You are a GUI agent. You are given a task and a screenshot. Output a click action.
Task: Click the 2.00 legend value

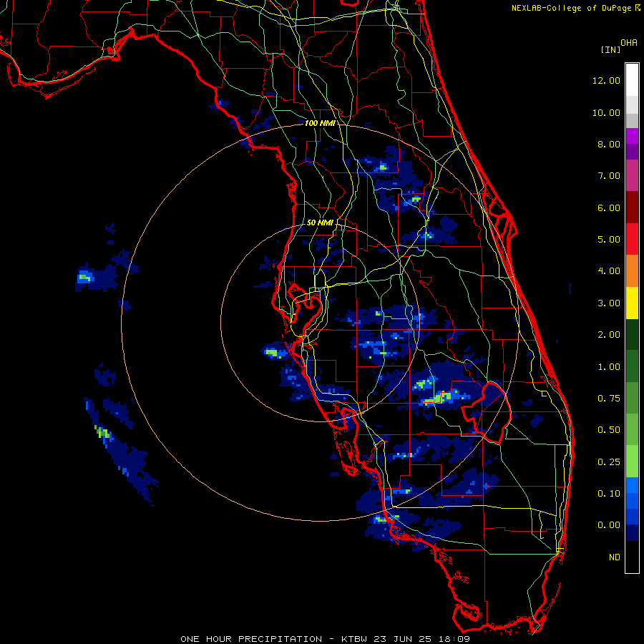click(609, 335)
